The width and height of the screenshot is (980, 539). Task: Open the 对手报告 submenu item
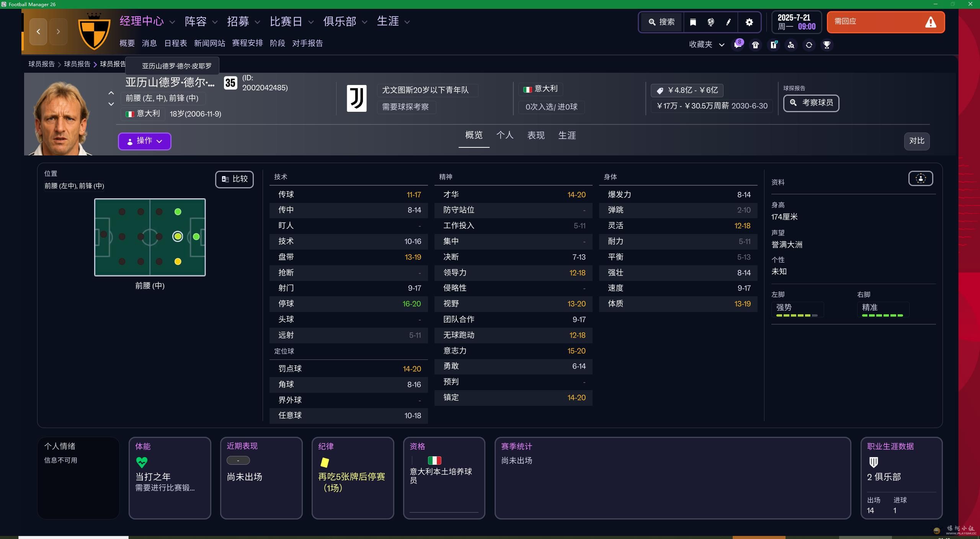click(307, 43)
